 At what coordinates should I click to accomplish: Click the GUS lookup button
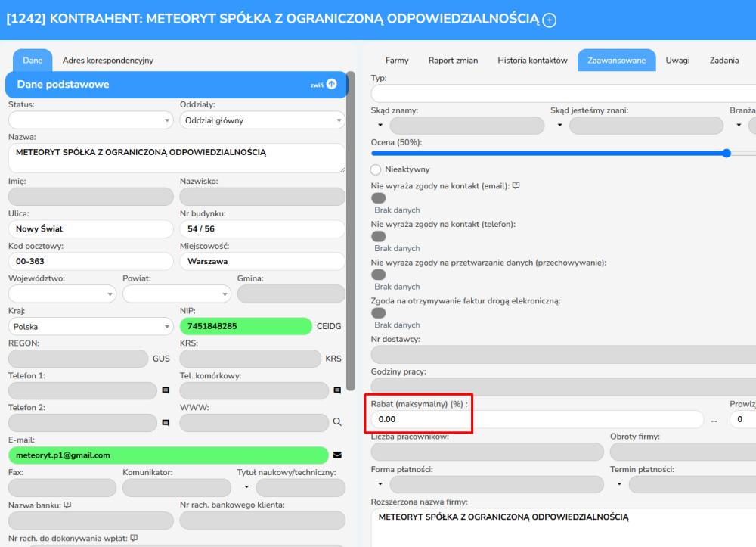[x=161, y=359]
